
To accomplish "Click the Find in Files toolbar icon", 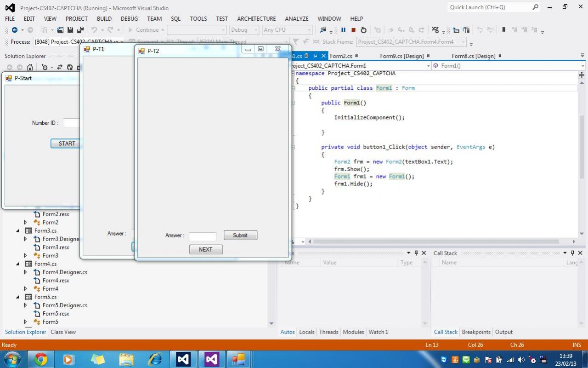I will point(323,30).
